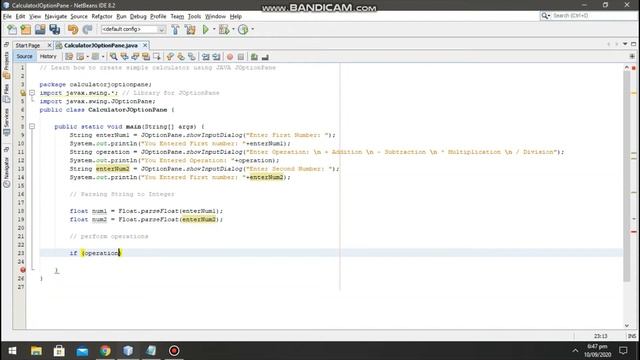Switch to Source view
640x360 pixels.
pyautogui.click(x=24, y=56)
